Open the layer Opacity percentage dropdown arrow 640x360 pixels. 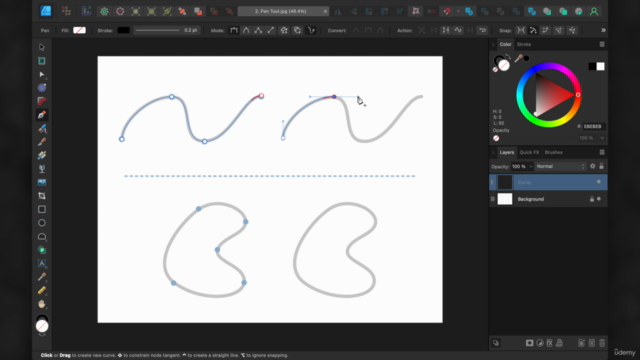[x=531, y=167]
